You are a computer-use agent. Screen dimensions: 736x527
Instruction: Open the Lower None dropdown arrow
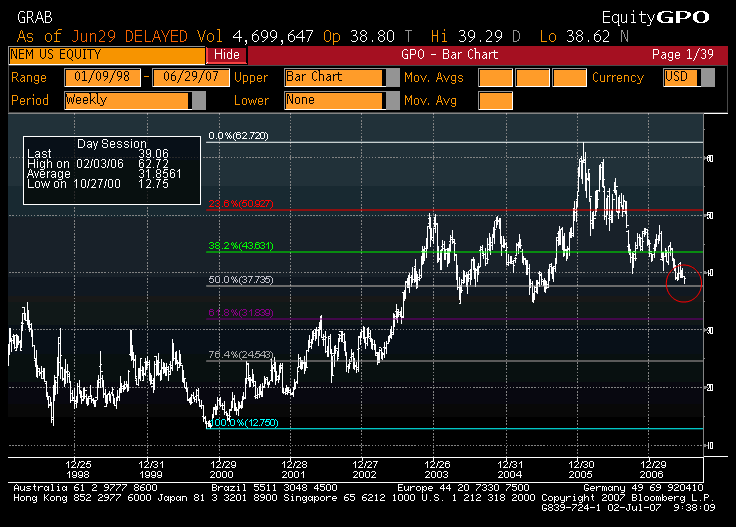click(392, 100)
